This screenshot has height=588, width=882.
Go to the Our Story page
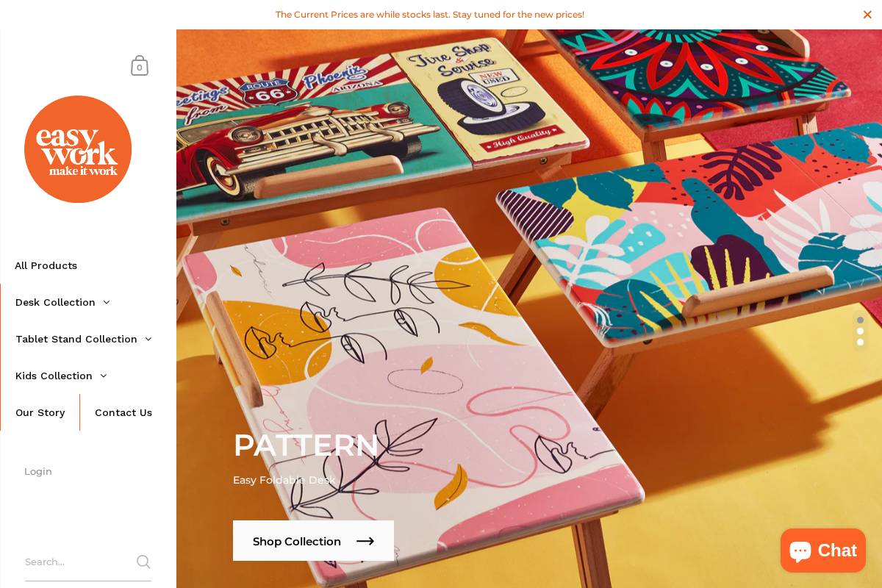point(40,412)
